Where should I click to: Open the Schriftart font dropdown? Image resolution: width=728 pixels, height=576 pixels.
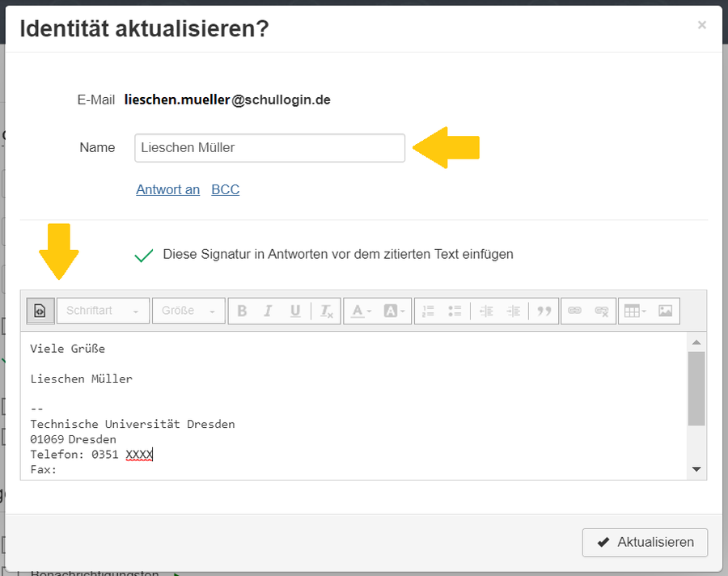tap(103, 311)
